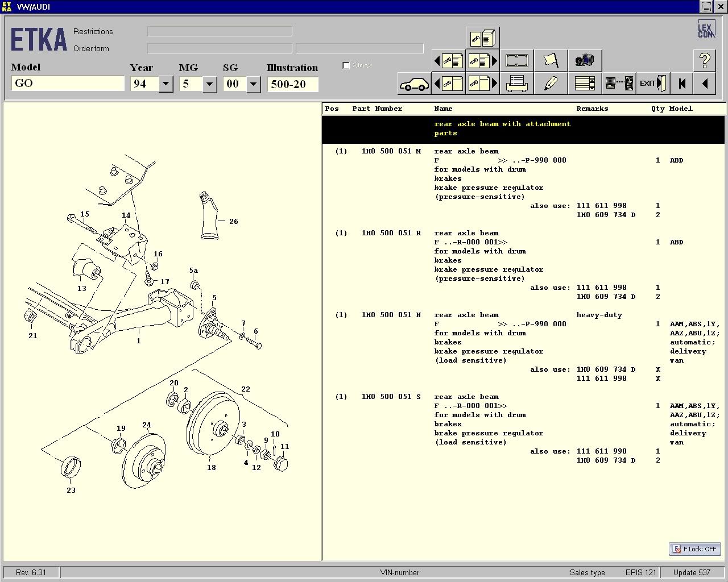728x582 pixels.
Task: Open the SG dropdown arrow
Action: click(253, 84)
